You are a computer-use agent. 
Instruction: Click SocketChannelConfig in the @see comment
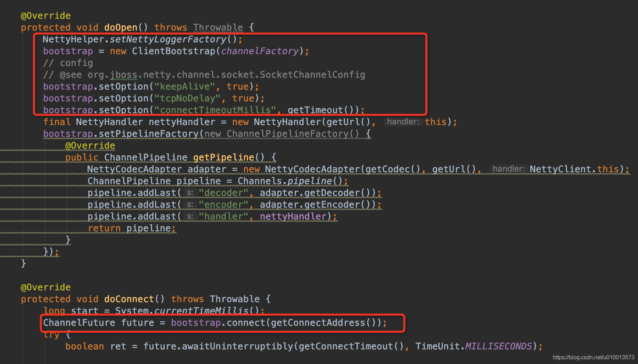point(312,75)
